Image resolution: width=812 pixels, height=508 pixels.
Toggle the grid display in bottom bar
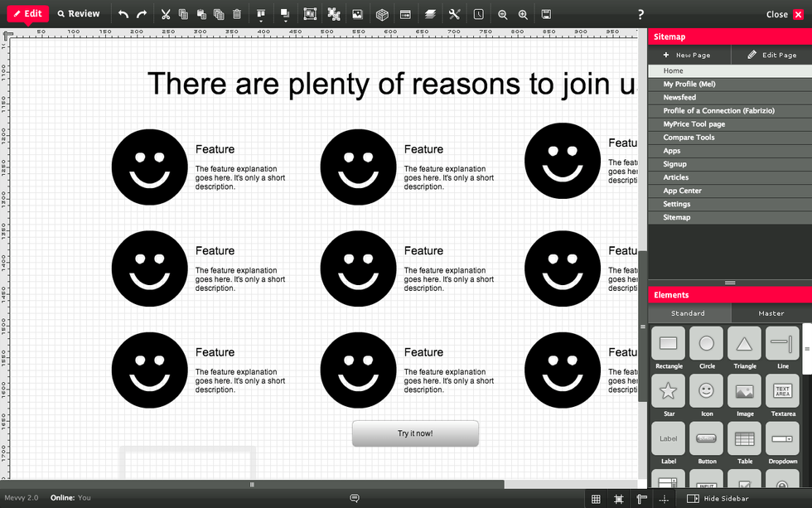click(x=595, y=499)
